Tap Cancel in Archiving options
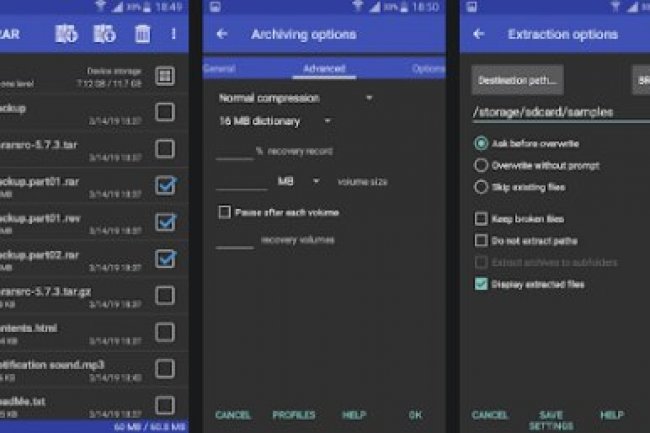The width and height of the screenshot is (650, 433). click(233, 415)
